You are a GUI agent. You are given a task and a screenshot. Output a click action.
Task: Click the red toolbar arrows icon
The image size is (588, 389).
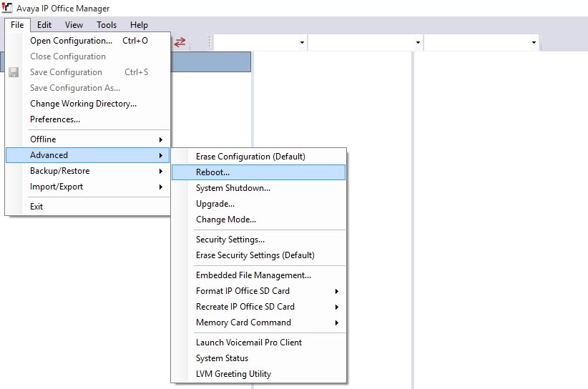pyautogui.click(x=180, y=42)
